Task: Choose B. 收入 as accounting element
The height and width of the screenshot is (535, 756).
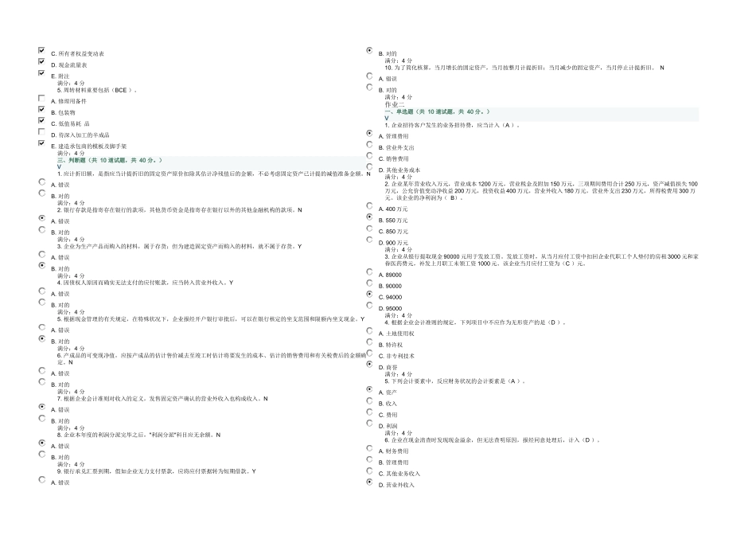Action: (x=369, y=401)
